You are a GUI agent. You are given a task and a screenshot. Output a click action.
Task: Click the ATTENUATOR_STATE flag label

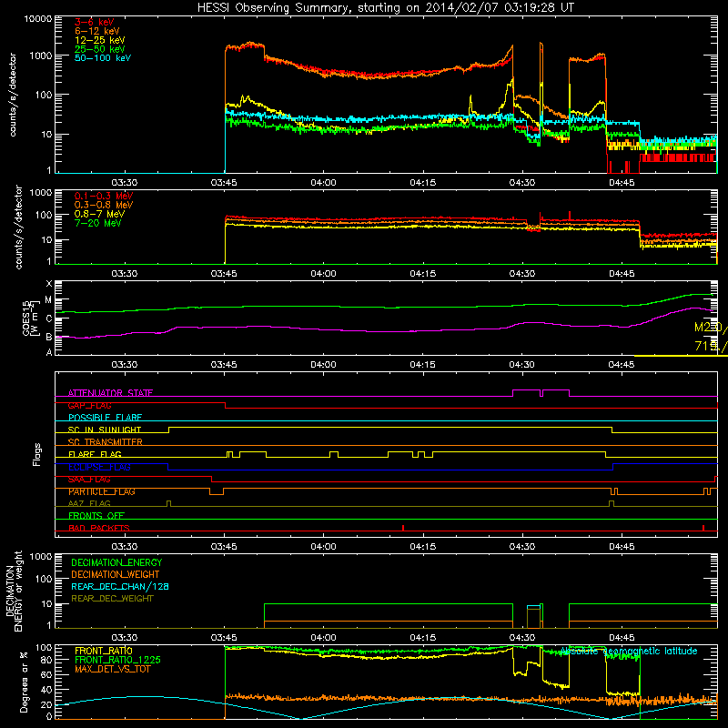pos(110,393)
